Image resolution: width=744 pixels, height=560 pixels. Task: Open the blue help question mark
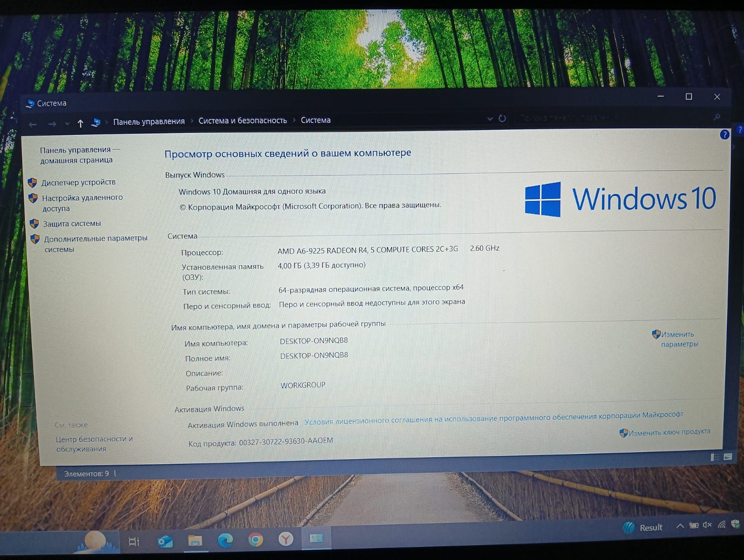pyautogui.click(x=724, y=135)
